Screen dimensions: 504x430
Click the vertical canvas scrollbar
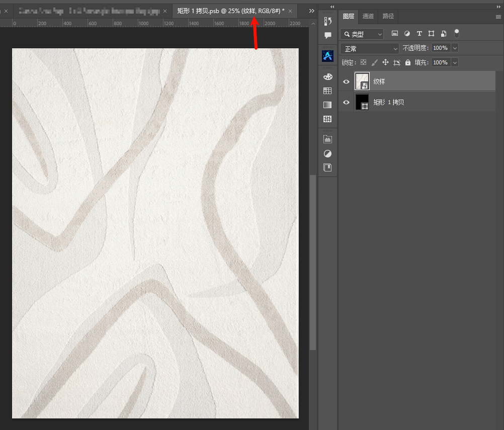pyautogui.click(x=313, y=262)
